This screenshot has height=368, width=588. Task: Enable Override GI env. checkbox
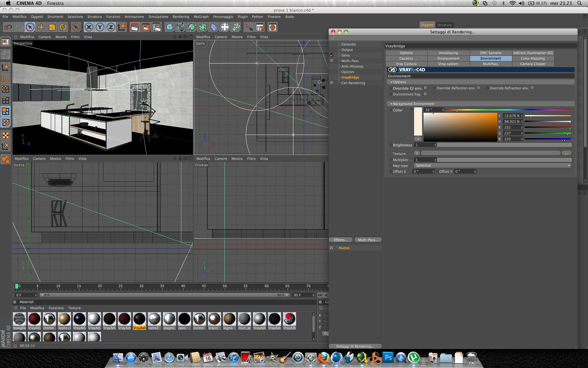tap(425, 88)
